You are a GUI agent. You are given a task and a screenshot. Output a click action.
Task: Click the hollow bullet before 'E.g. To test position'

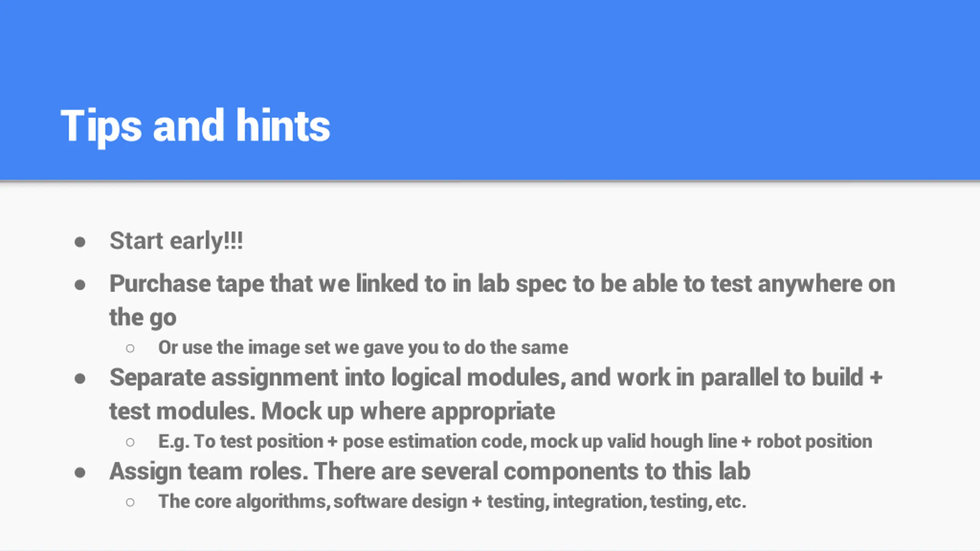130,442
